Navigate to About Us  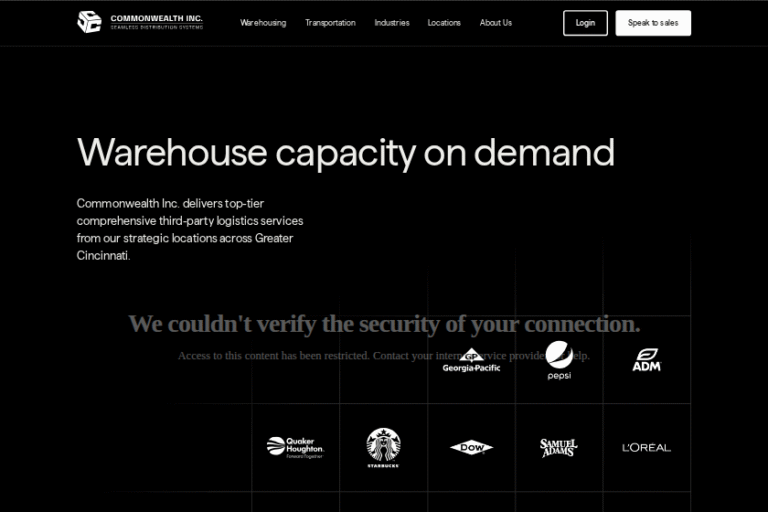click(495, 23)
